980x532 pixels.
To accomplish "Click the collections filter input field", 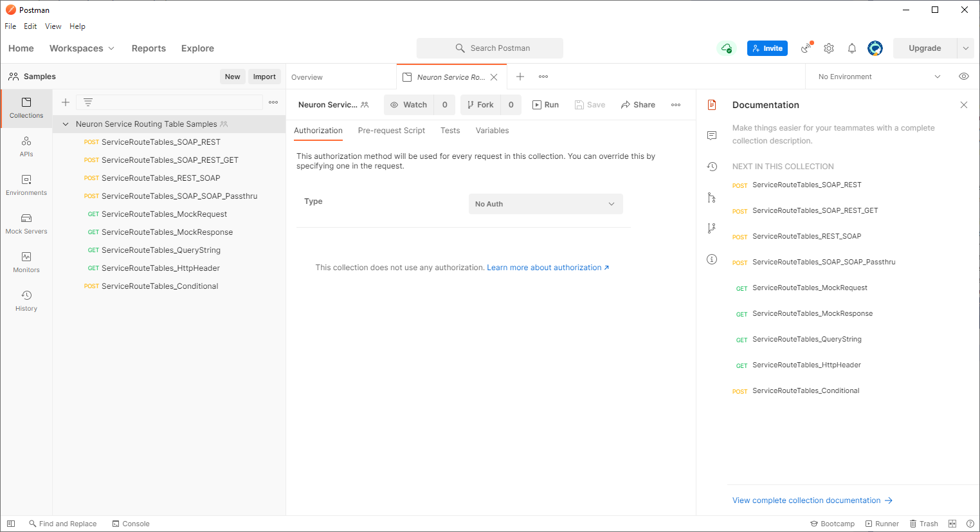I will pyautogui.click(x=170, y=102).
